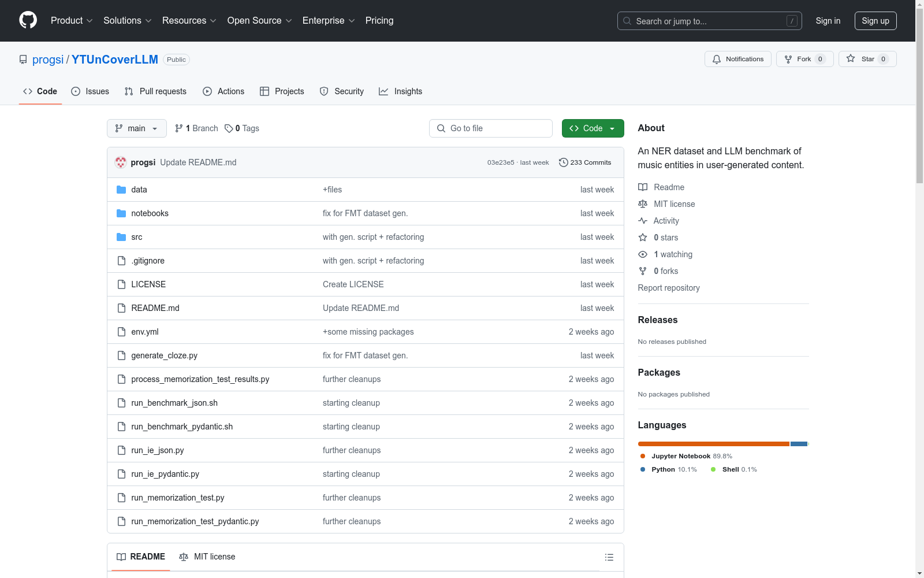The image size is (924, 578).
Task: Focus the Search or jump to field
Action: [710, 21]
